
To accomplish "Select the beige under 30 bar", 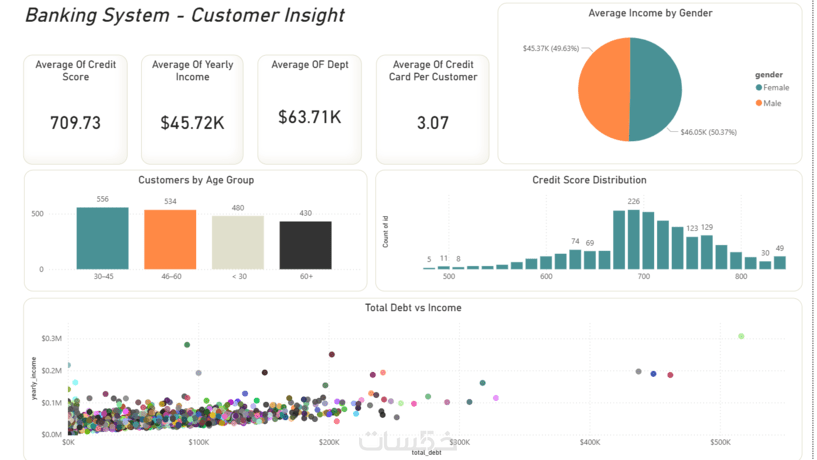I will 238,242.
